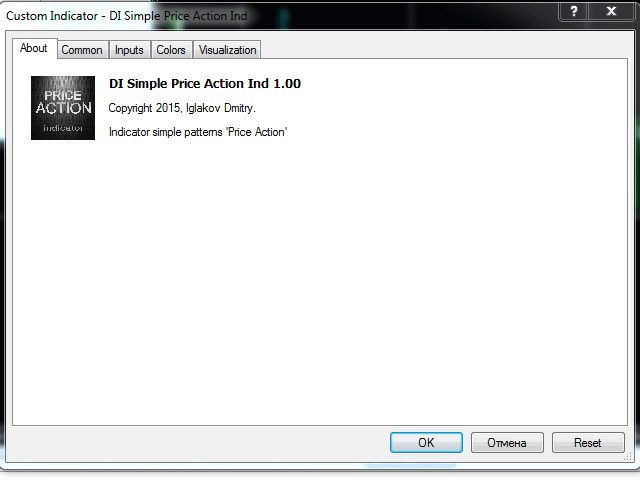
Task: Click the Отмена cancel button
Action: click(x=507, y=442)
